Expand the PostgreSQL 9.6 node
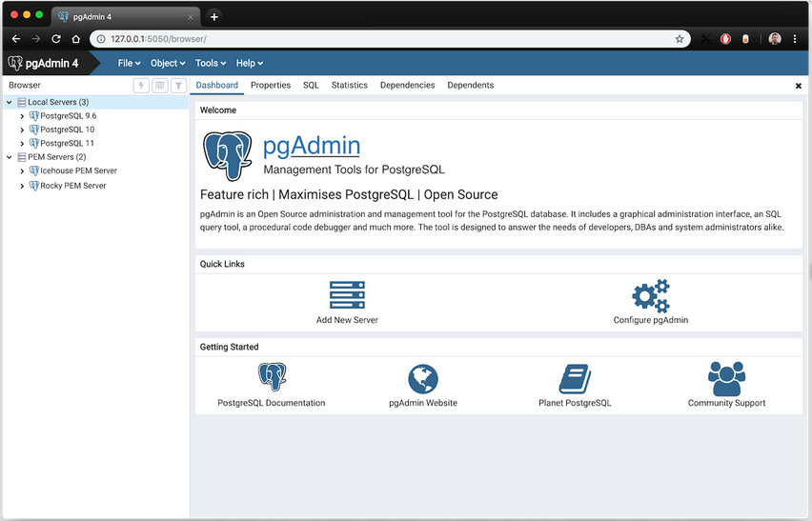This screenshot has width=812, height=521. [22, 116]
